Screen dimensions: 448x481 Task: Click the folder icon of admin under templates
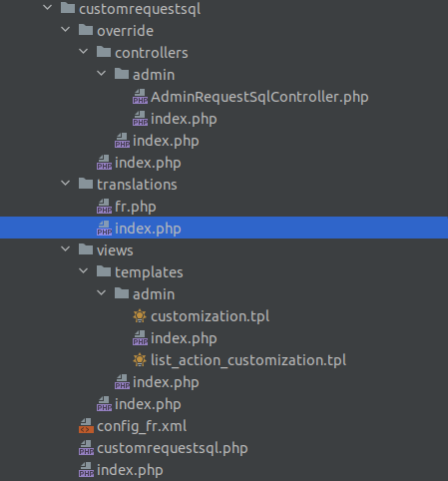click(122, 293)
